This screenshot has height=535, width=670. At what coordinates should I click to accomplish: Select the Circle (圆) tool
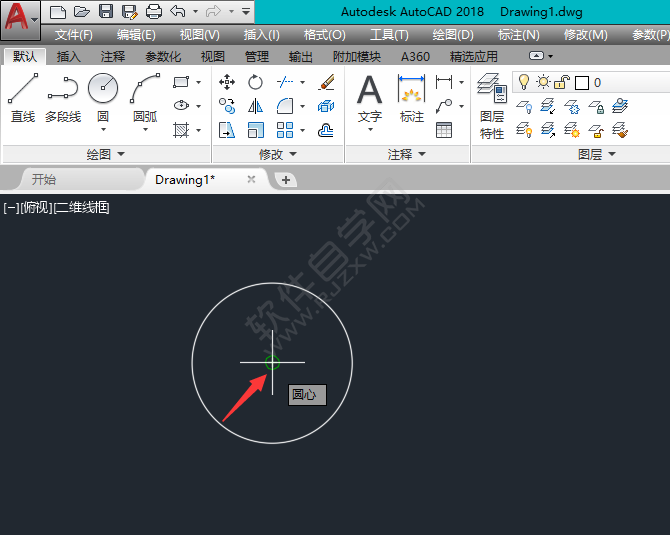[x=103, y=88]
